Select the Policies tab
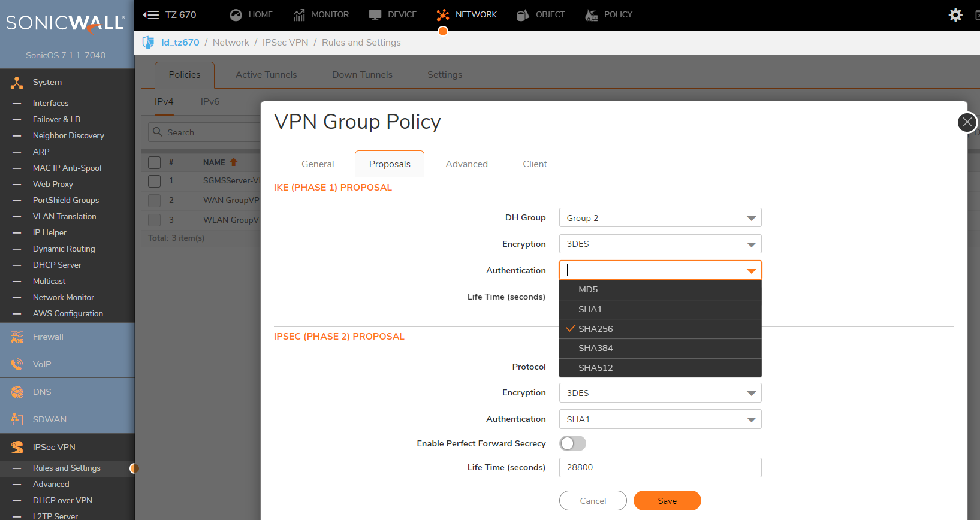The image size is (980, 520). (185, 75)
